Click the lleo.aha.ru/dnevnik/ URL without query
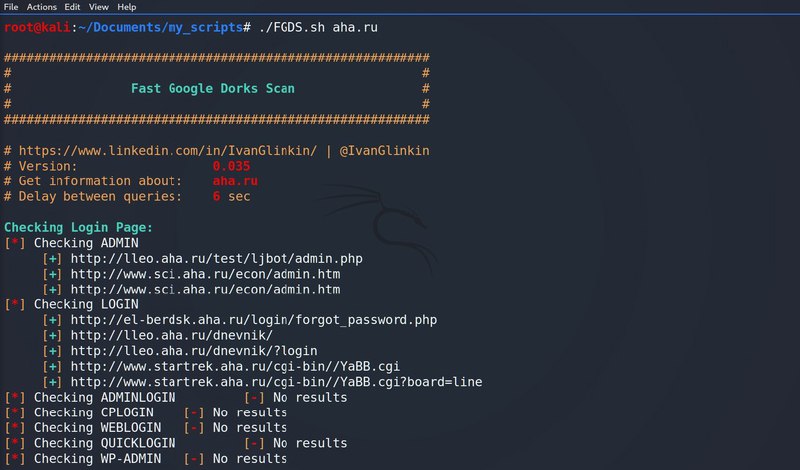The width and height of the screenshot is (800, 470). click(171, 335)
